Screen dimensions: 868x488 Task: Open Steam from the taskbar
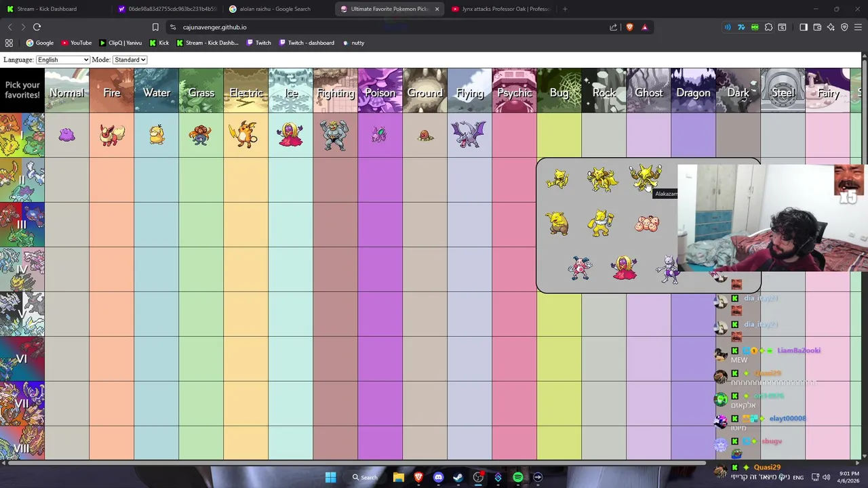click(x=458, y=477)
